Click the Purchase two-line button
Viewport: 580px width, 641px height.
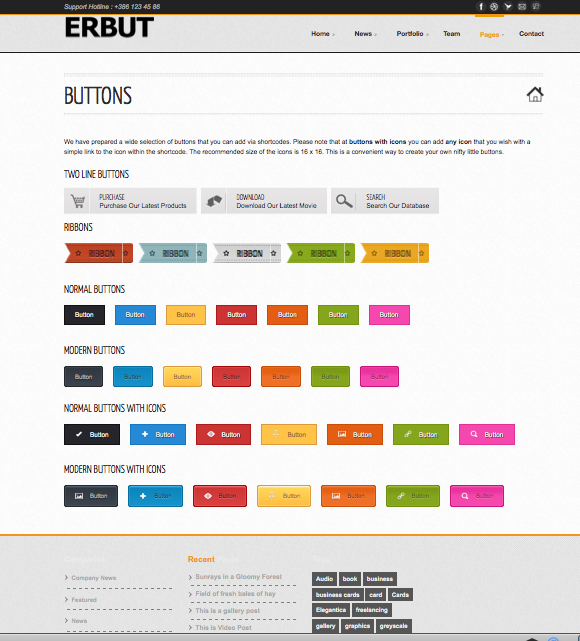pos(130,201)
